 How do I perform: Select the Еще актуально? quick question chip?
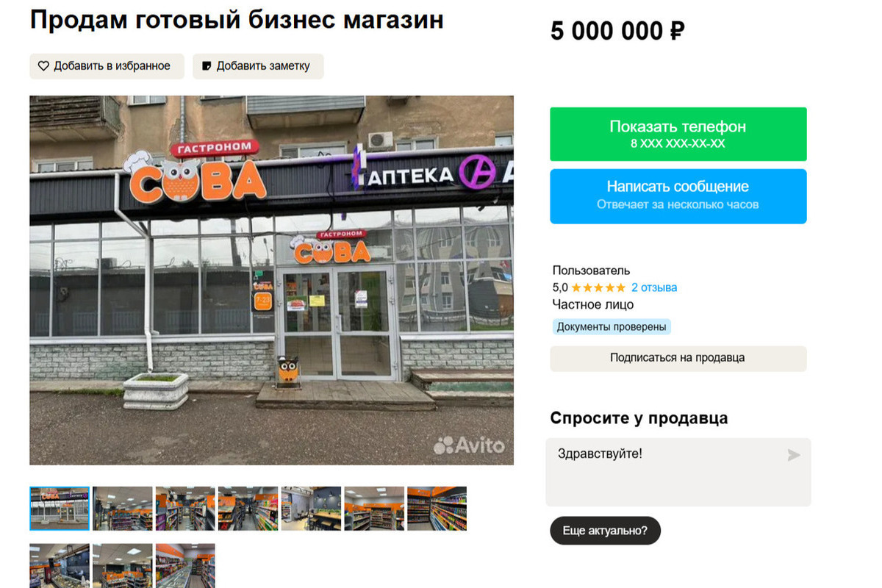point(605,531)
